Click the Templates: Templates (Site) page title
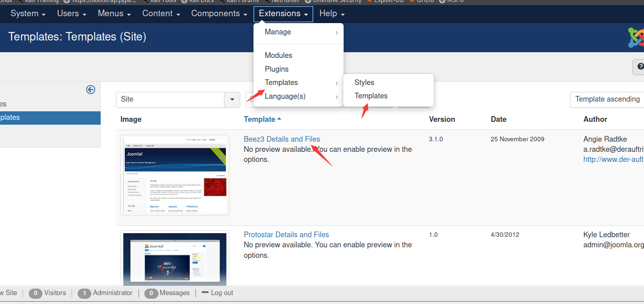The height and width of the screenshot is (304, 644). coord(77,37)
